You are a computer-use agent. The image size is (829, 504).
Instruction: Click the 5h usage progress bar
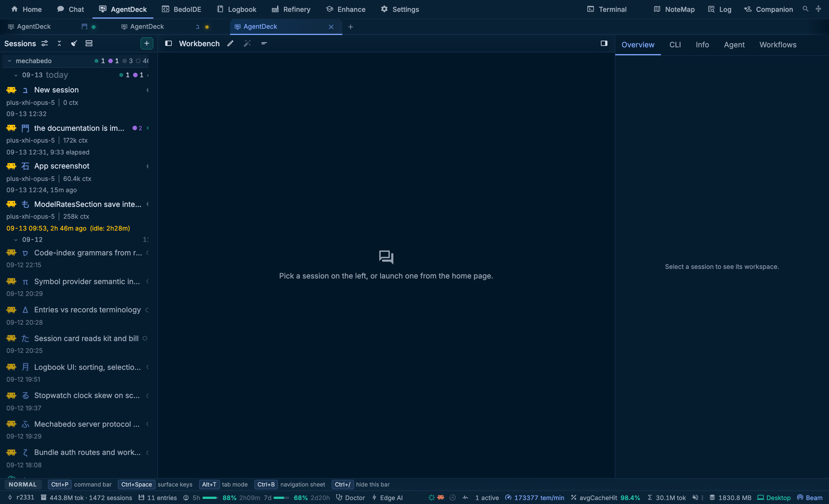coord(210,498)
